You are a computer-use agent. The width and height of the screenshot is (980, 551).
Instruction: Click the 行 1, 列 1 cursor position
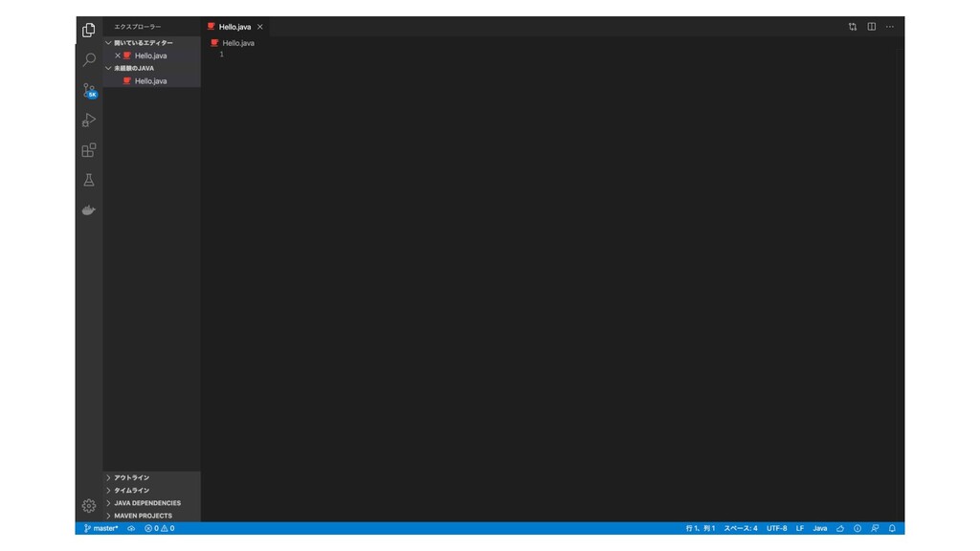pos(700,528)
